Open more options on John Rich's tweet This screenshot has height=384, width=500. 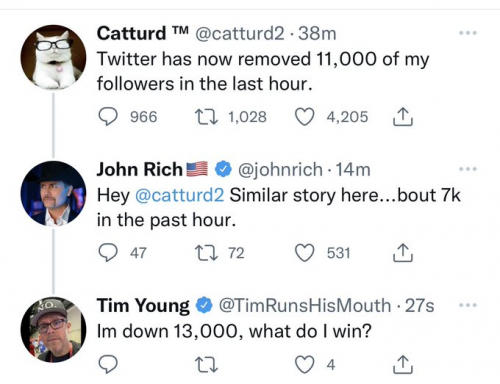coord(468,169)
